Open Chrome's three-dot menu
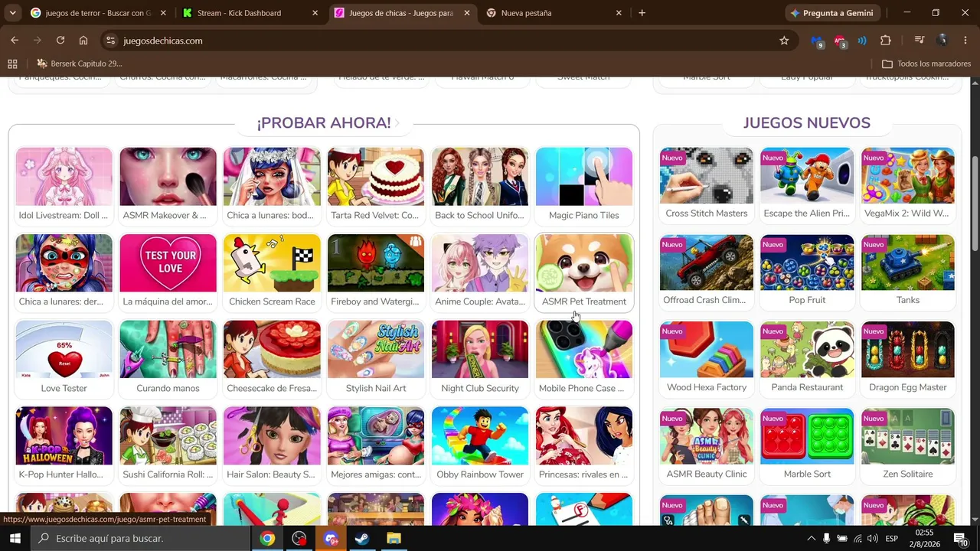This screenshot has width=980, height=551. [965, 41]
